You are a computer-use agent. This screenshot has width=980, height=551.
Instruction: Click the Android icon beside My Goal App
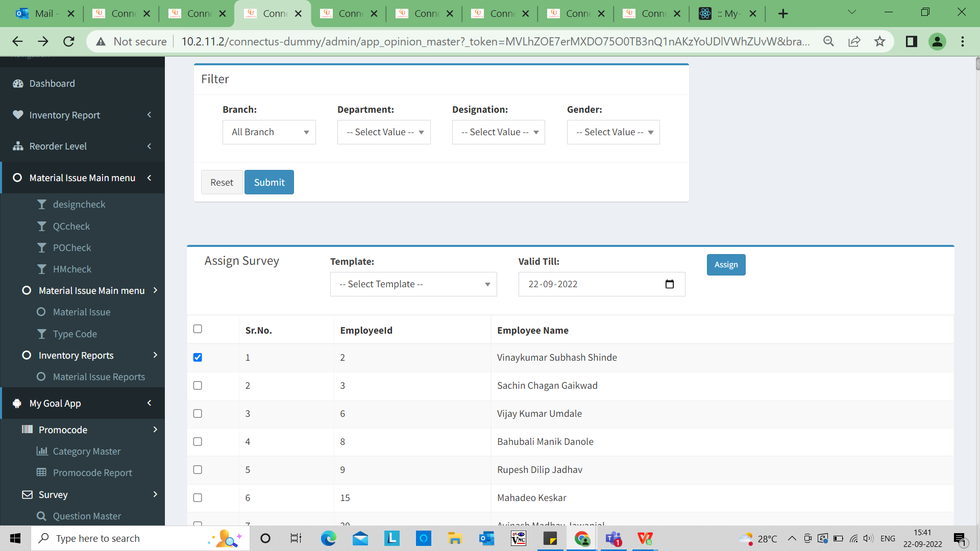click(x=17, y=403)
